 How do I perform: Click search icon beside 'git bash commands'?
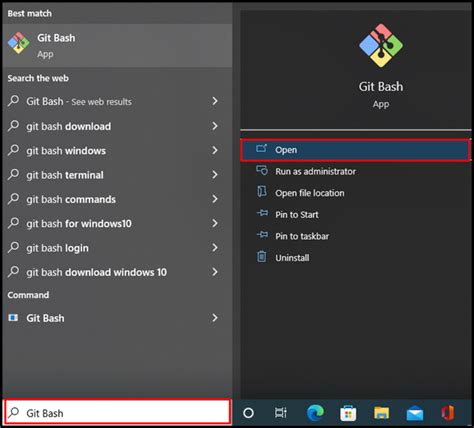(x=13, y=198)
